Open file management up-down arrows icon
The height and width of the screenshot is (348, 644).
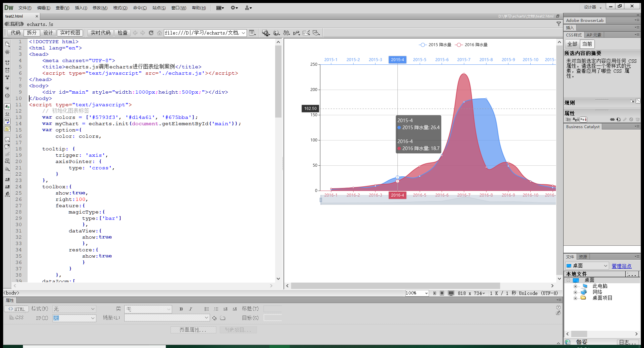(287, 33)
